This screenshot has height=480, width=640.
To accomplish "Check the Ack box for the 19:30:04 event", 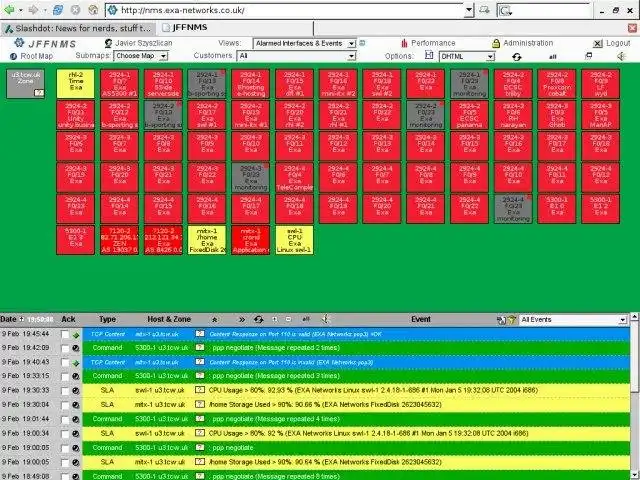I will [65, 405].
